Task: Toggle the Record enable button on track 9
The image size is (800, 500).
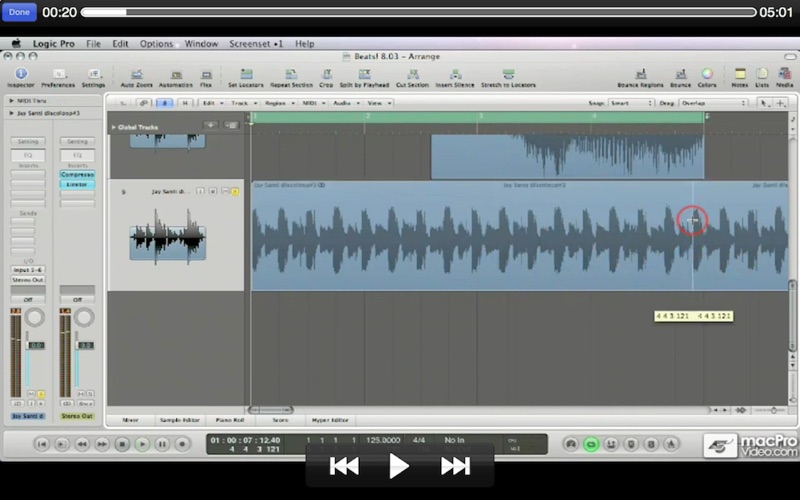Action: [x=213, y=191]
